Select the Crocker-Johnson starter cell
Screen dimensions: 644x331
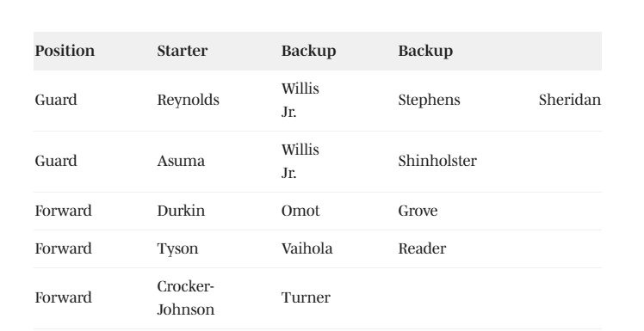(x=186, y=297)
